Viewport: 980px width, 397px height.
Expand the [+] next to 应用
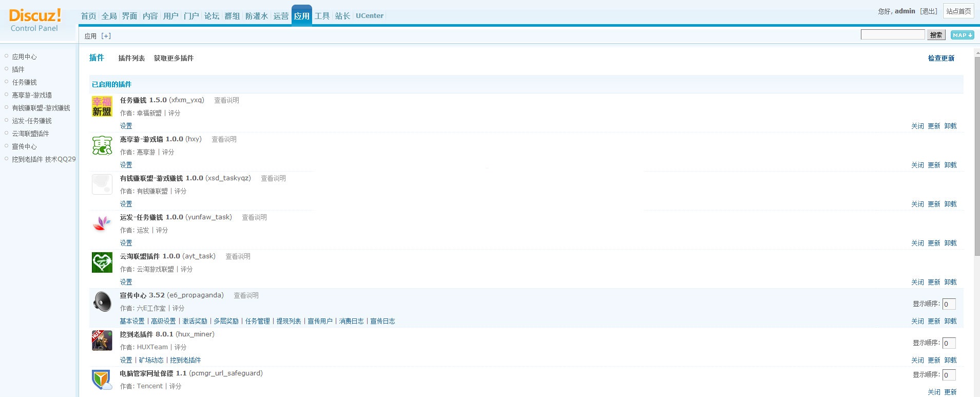106,36
